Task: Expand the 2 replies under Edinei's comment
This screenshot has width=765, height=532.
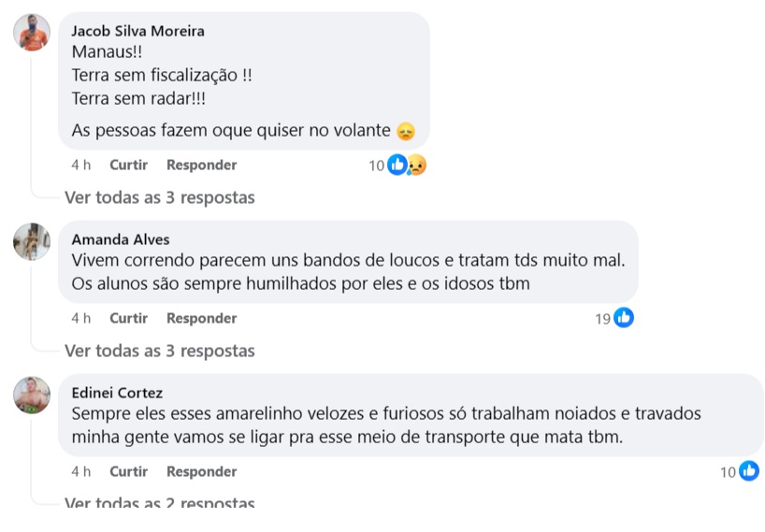Action: [x=159, y=504]
